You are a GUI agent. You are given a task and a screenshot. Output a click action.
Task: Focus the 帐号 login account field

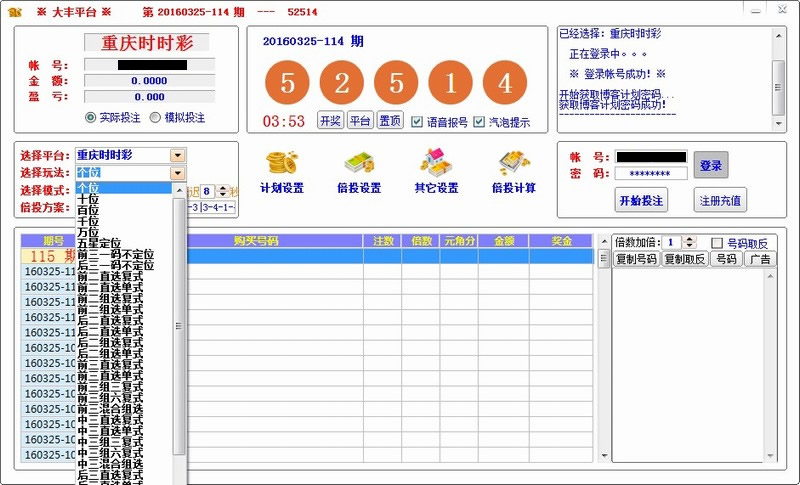651,157
